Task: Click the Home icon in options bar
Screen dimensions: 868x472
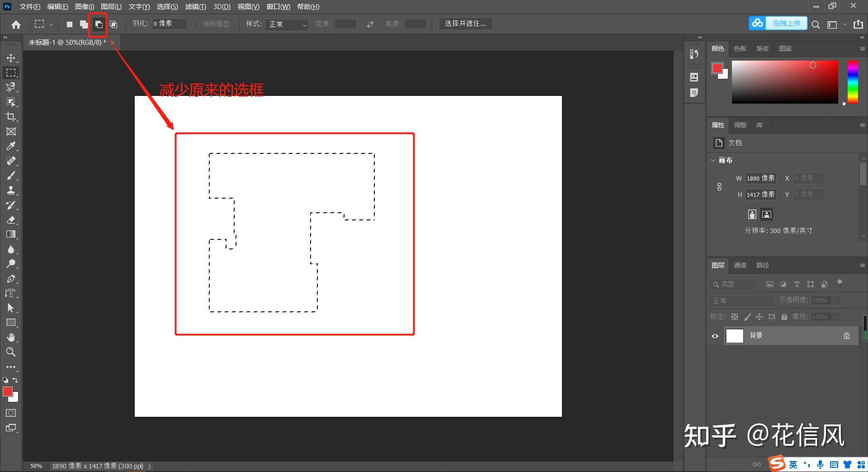Action: point(16,24)
